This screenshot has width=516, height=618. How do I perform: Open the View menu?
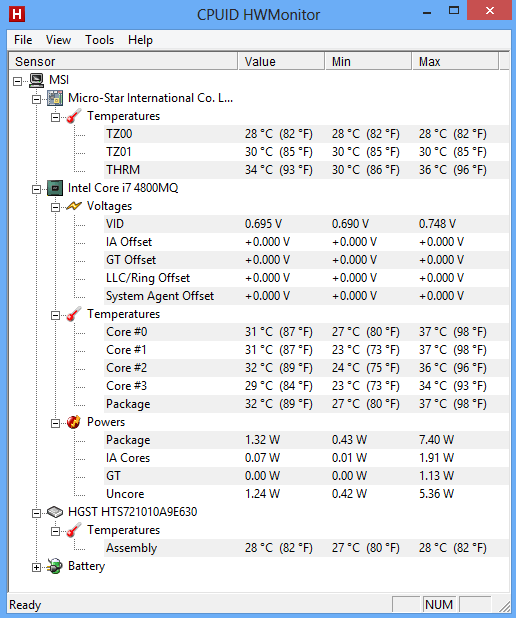click(x=58, y=40)
